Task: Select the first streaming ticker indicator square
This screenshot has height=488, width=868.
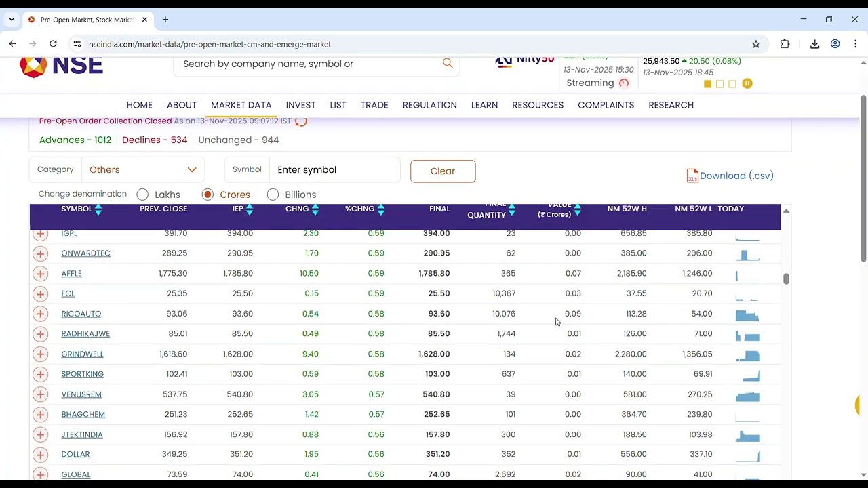Action: (707, 84)
